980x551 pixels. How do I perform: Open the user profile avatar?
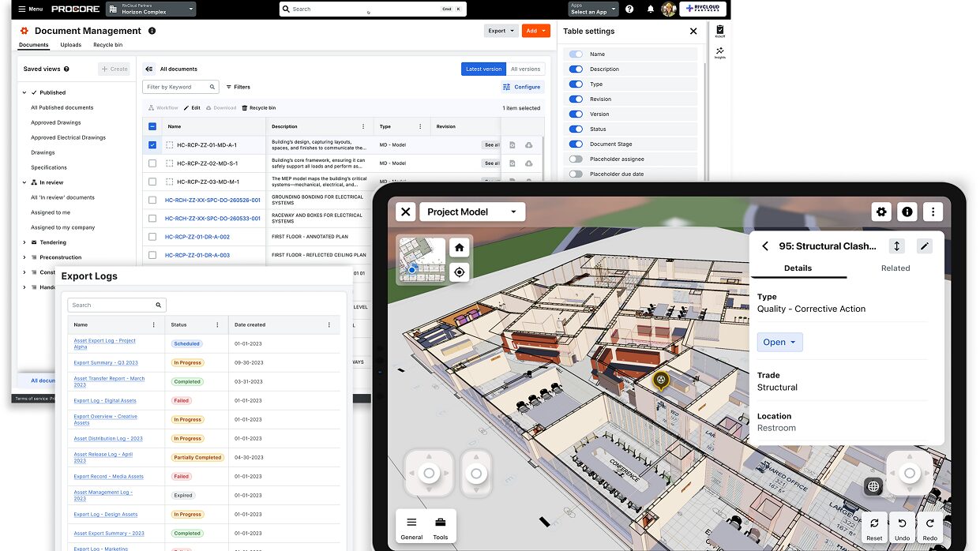pos(669,9)
